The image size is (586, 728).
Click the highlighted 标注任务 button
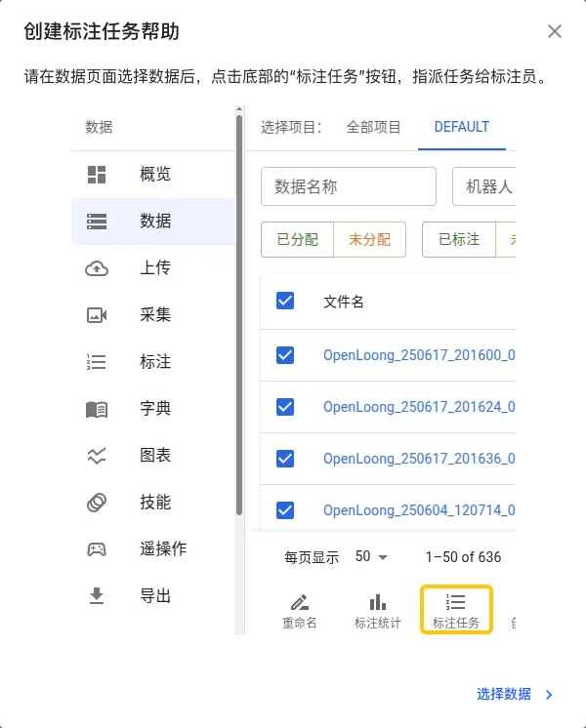tap(456, 610)
